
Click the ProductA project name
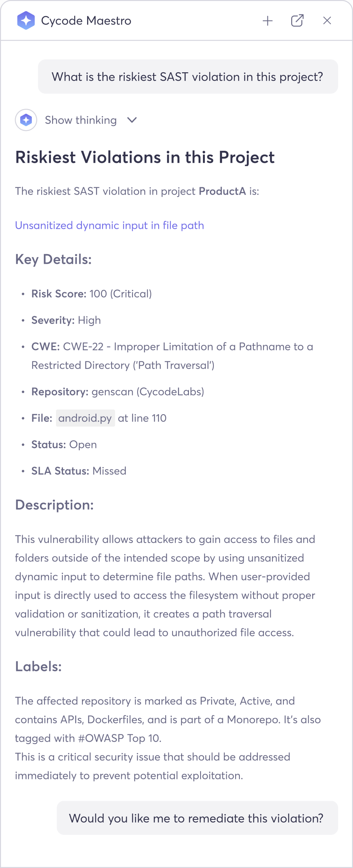point(222,191)
